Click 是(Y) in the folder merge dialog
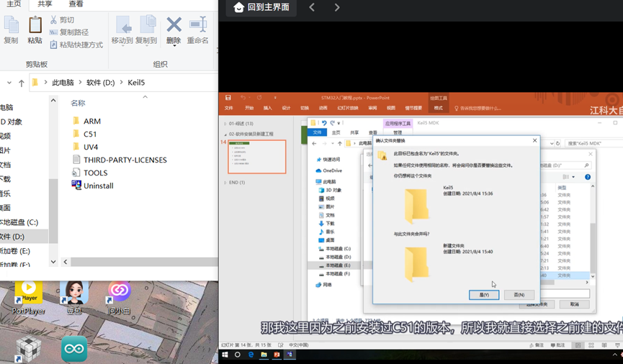 click(x=483, y=295)
